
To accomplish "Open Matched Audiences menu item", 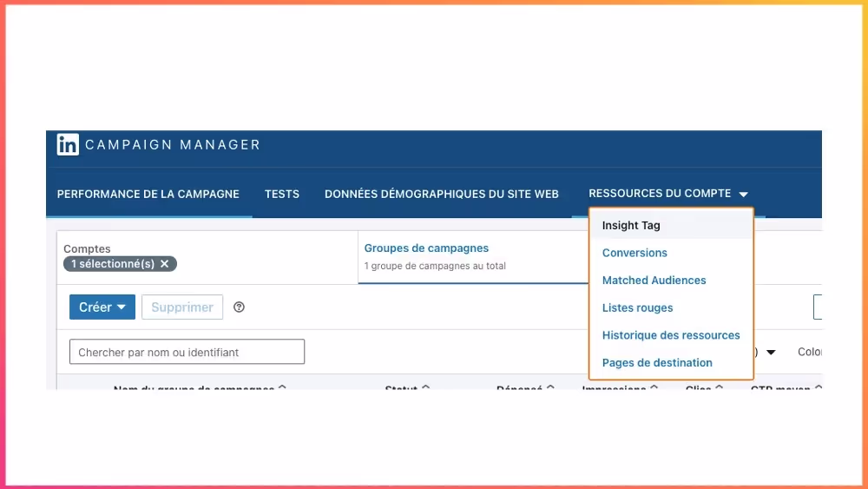I will pos(654,281).
